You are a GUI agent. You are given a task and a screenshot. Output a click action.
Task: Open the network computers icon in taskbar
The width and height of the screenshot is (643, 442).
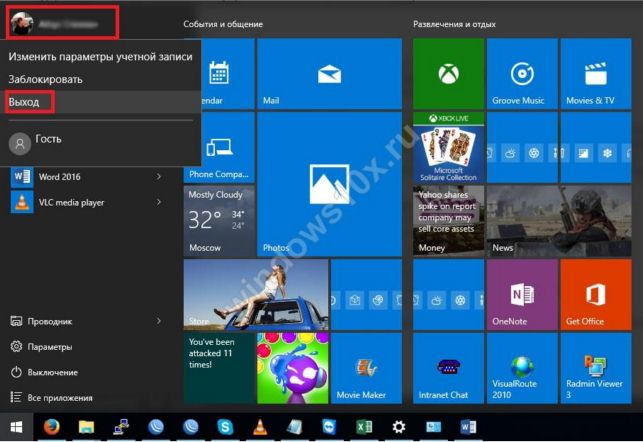[x=121, y=427]
